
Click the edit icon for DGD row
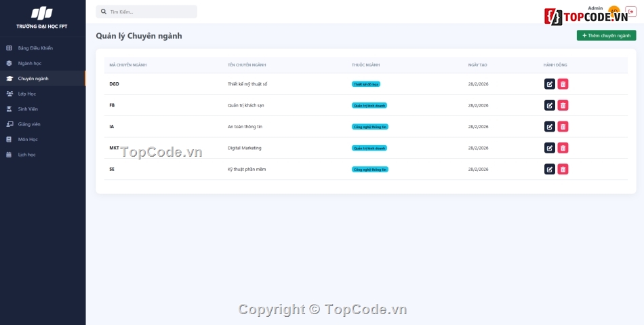point(549,84)
